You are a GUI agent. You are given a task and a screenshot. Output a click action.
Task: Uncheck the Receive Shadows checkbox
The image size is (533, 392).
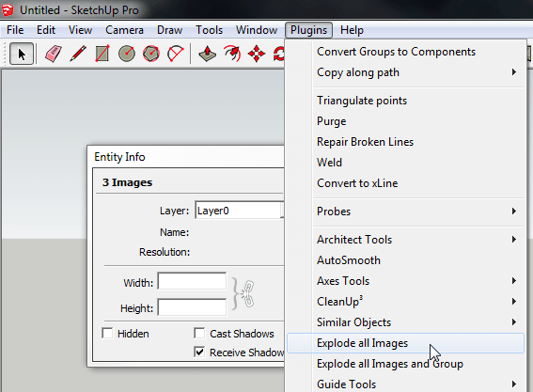[x=199, y=352]
